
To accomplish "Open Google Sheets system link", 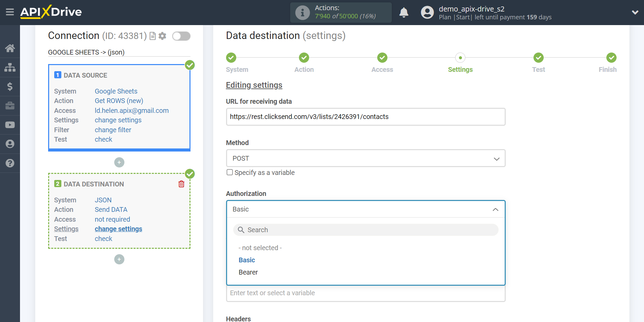I will pos(116,91).
